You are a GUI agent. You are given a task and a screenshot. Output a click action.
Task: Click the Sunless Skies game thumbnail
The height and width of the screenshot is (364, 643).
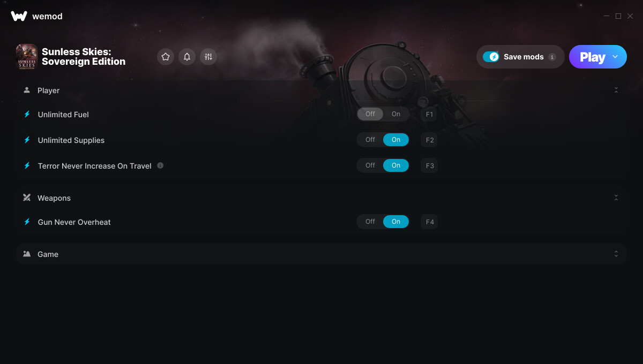[26, 57]
